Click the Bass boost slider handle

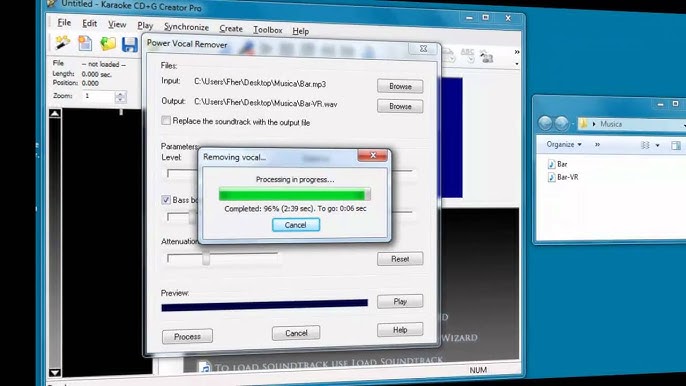tap(192, 217)
